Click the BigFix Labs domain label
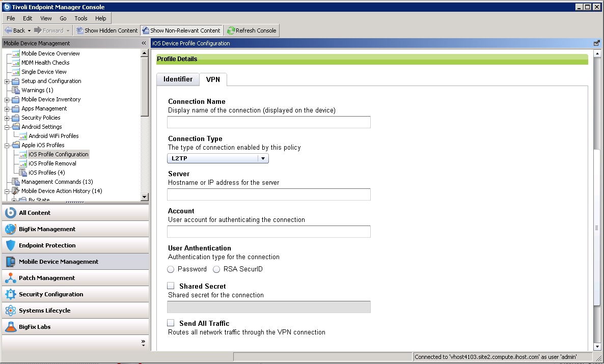Image resolution: width=604 pixels, height=364 pixels. coord(35,327)
